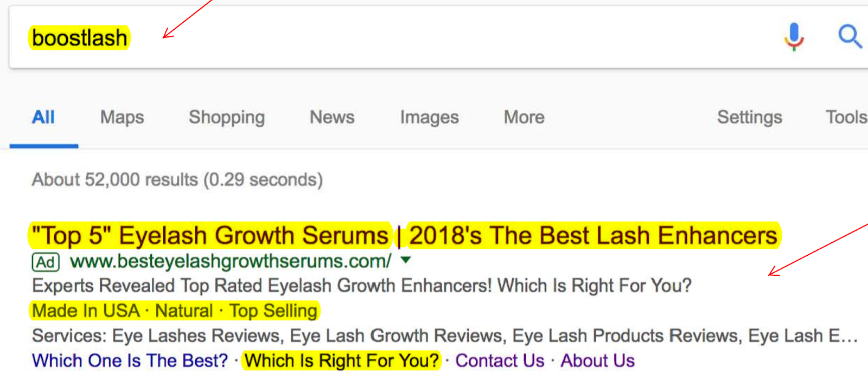The image size is (868, 387).
Task: Click the "About 52,000 results" stats text
Action: [x=177, y=179]
